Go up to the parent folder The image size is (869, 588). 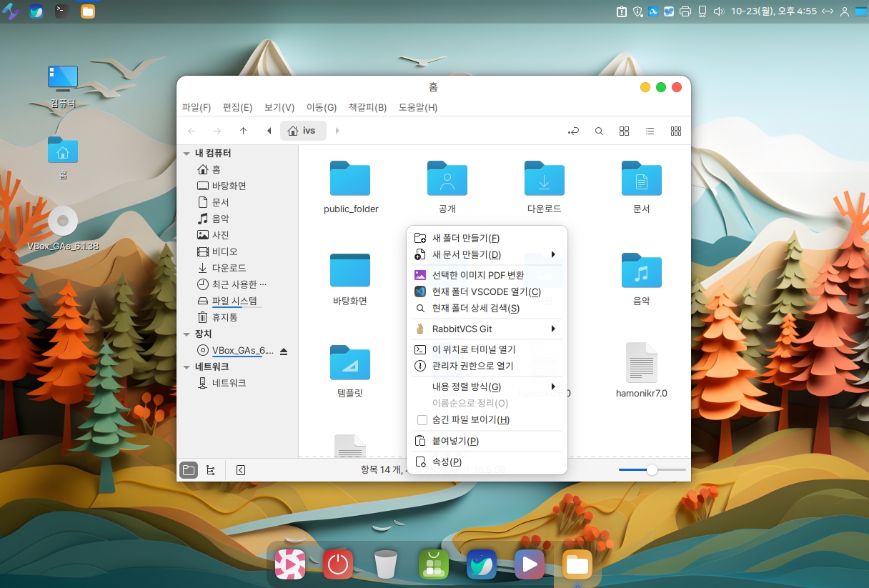243,131
